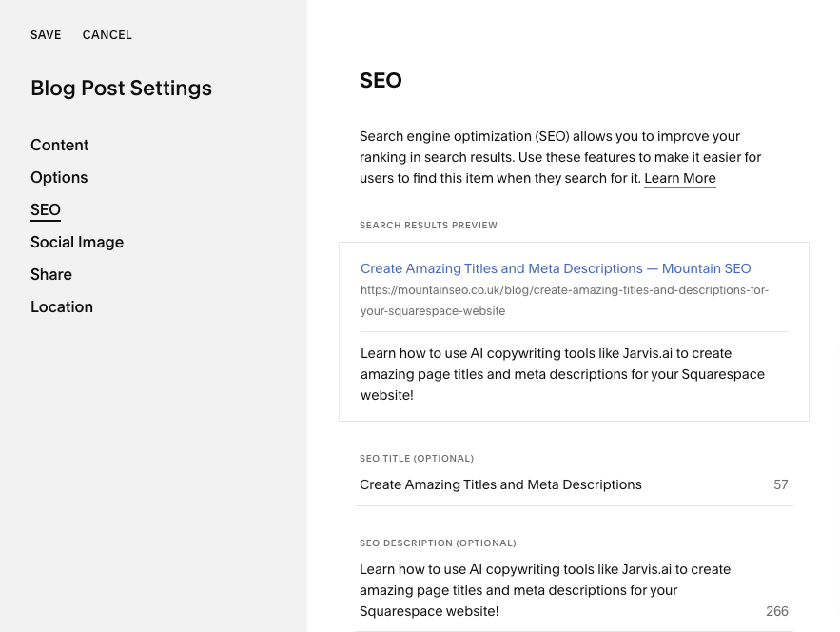Go to the Social Image tab

77,243
